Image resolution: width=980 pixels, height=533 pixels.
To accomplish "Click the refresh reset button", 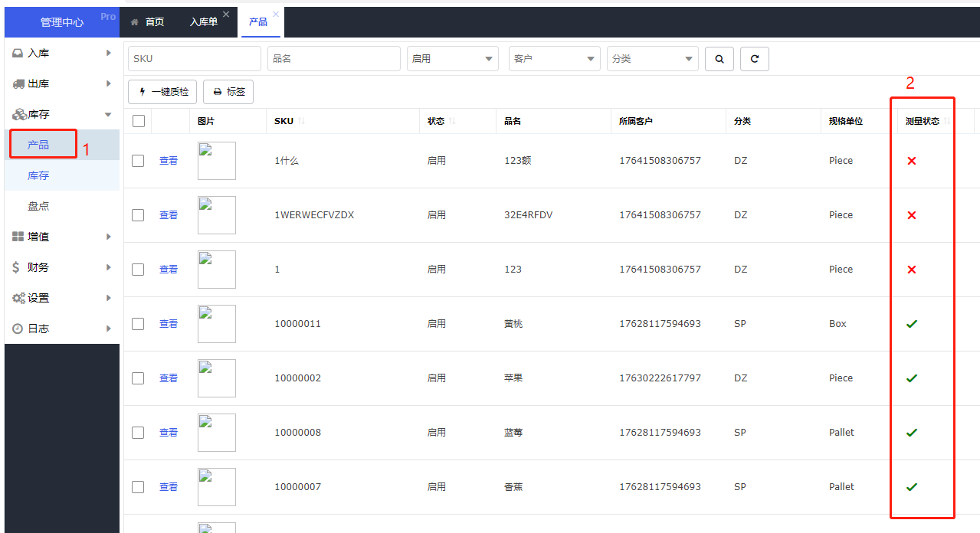I will point(754,59).
